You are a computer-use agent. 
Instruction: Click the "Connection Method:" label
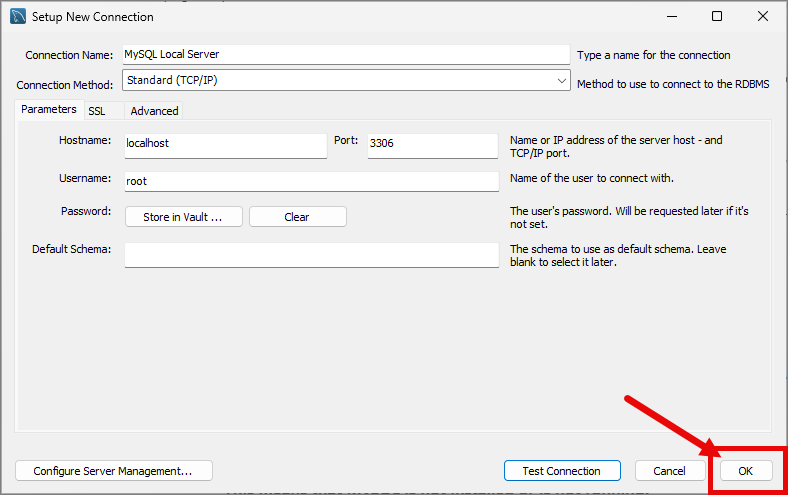pyautogui.click(x=65, y=85)
